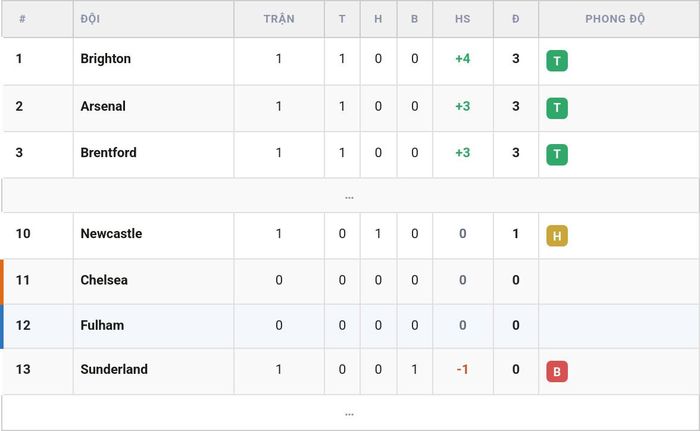Click Newcastle's yellow H form badge
The width and height of the screenshot is (700, 431).
point(557,236)
